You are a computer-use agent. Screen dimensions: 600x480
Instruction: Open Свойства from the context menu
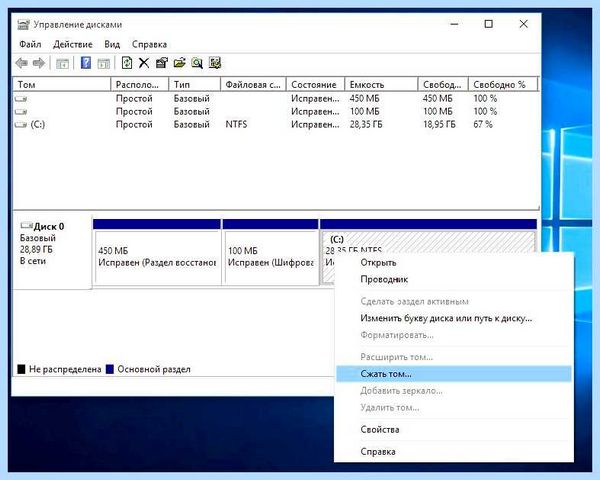[454, 429]
